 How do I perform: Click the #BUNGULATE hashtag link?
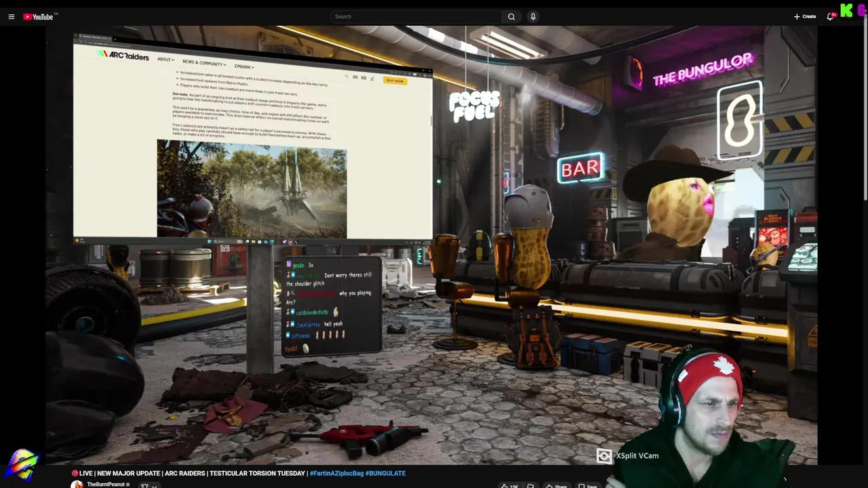[385, 473]
